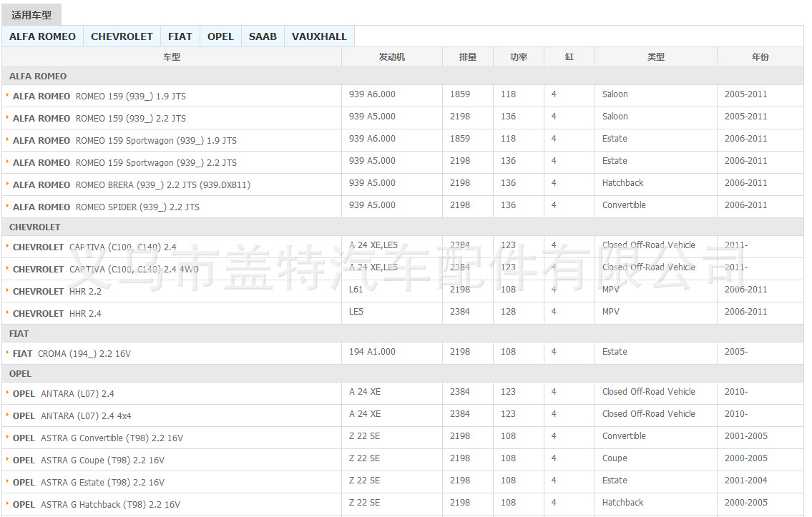Open FIAT CROMA (194_) 2.2 16V link

click(x=72, y=354)
